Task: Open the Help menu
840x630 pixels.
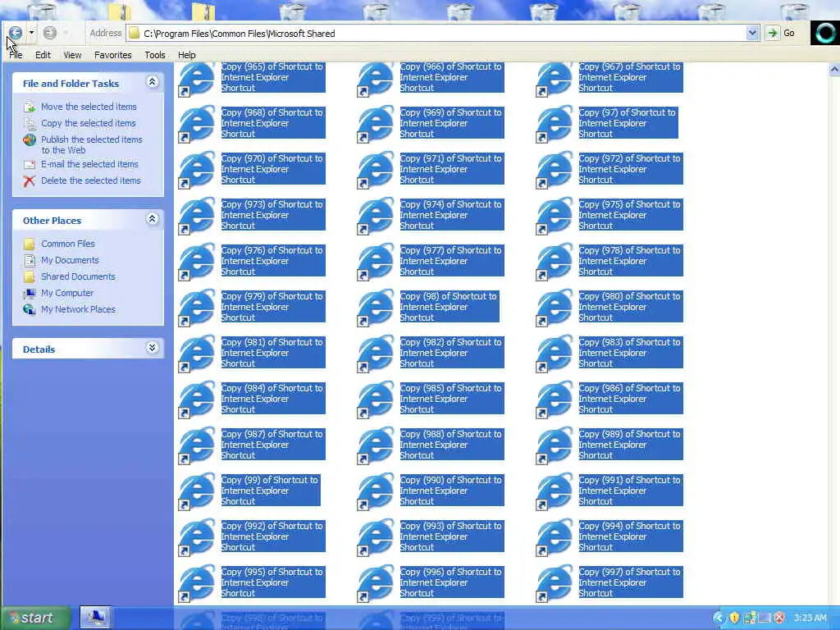Action: tap(187, 55)
